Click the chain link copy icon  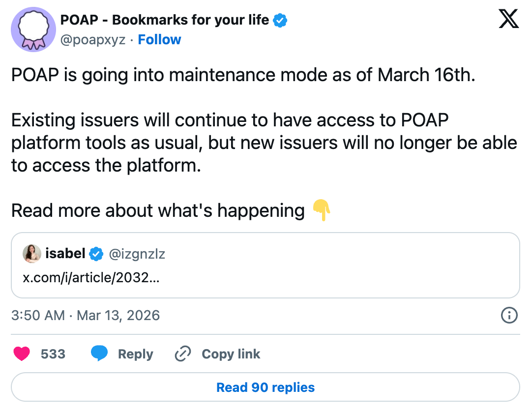click(183, 354)
